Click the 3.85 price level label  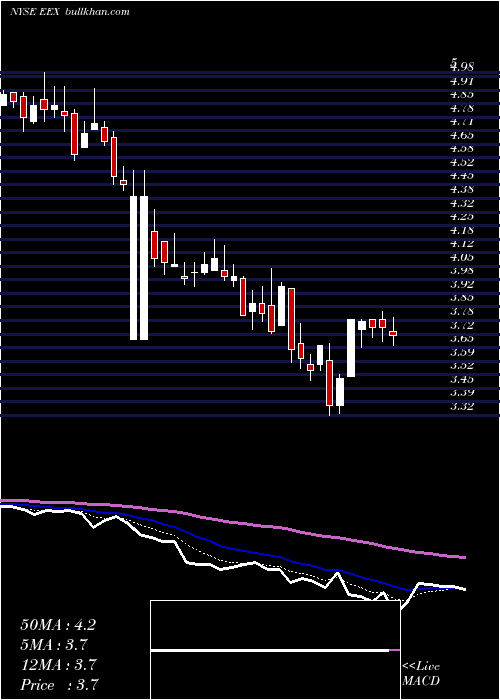(x=462, y=298)
